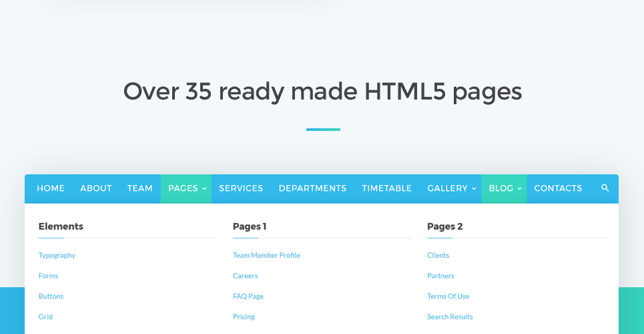The width and height of the screenshot is (644, 334).
Task: Expand the Gallery dropdown chevron
Action: [474, 189]
